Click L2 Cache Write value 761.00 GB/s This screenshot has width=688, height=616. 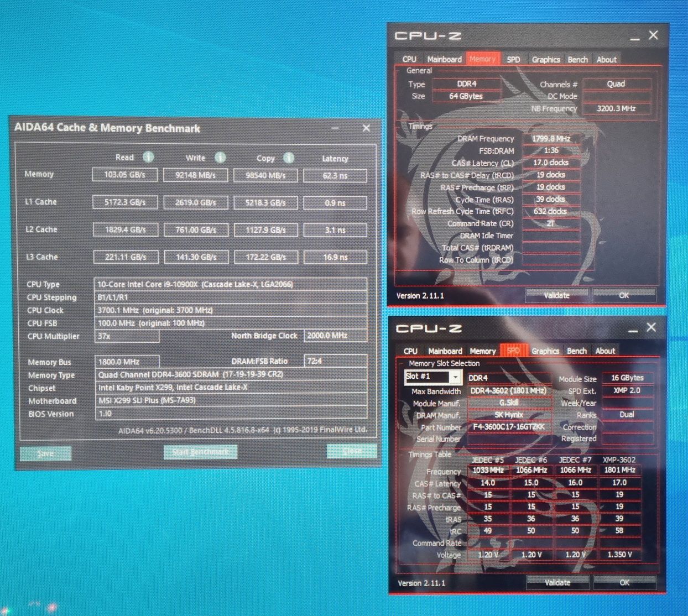point(196,229)
